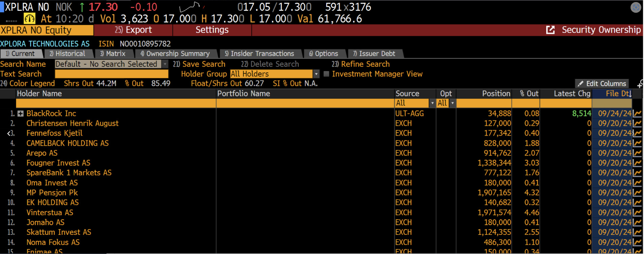Click position value 1,971,574

(x=494, y=213)
